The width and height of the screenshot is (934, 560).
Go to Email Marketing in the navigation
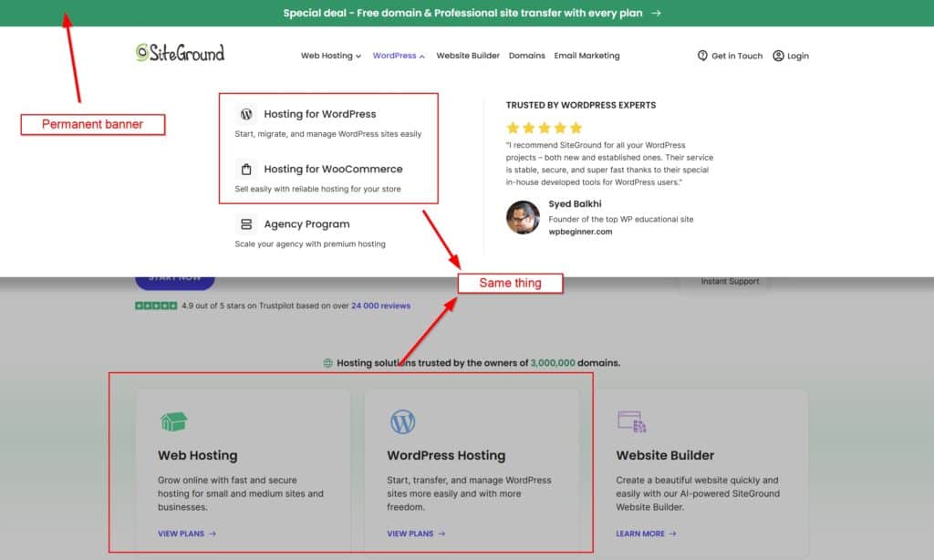pos(586,56)
